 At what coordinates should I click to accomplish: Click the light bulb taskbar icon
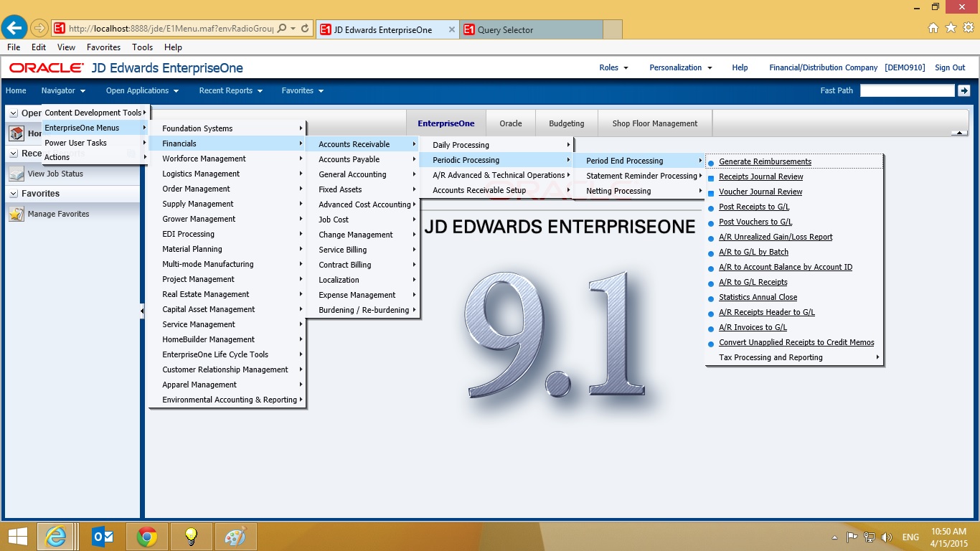pyautogui.click(x=191, y=537)
